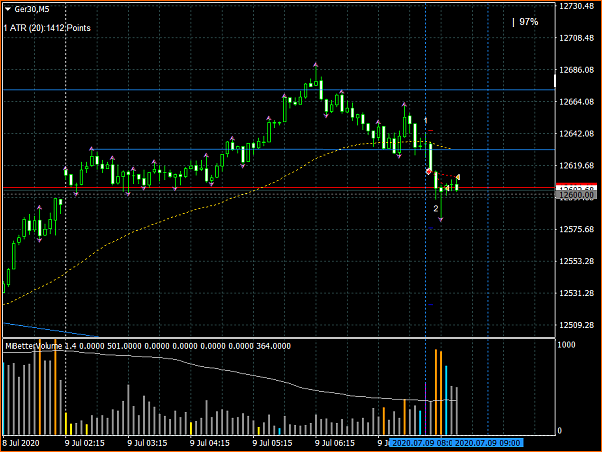Expand the one-click trading arrow beside Ger30,M5
Image resolution: width=602 pixels, height=452 pixels.
click(8, 9)
